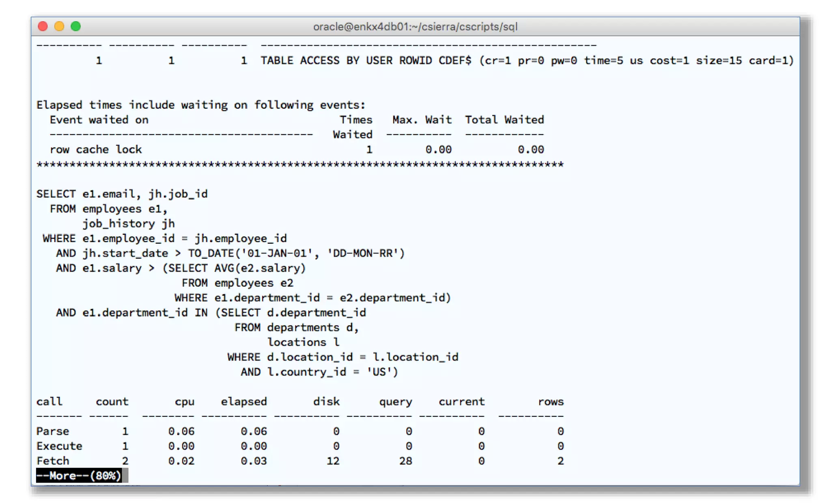Click the 'query' column header

395,401
